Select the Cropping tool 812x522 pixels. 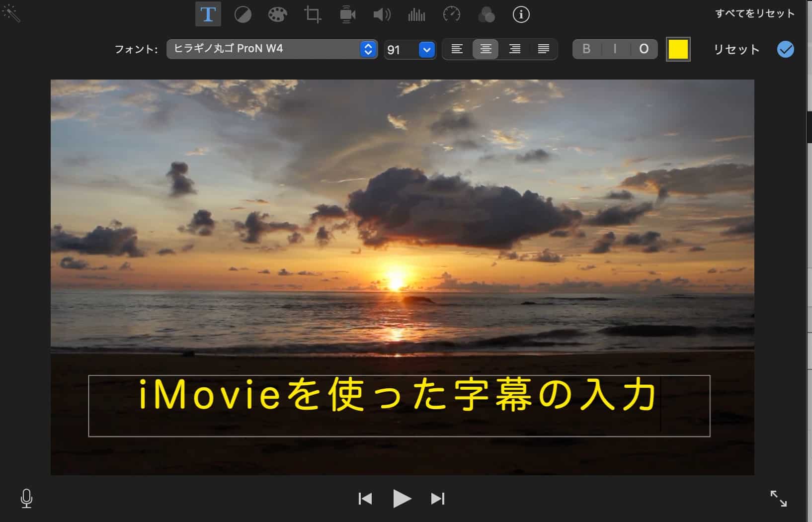click(x=312, y=14)
